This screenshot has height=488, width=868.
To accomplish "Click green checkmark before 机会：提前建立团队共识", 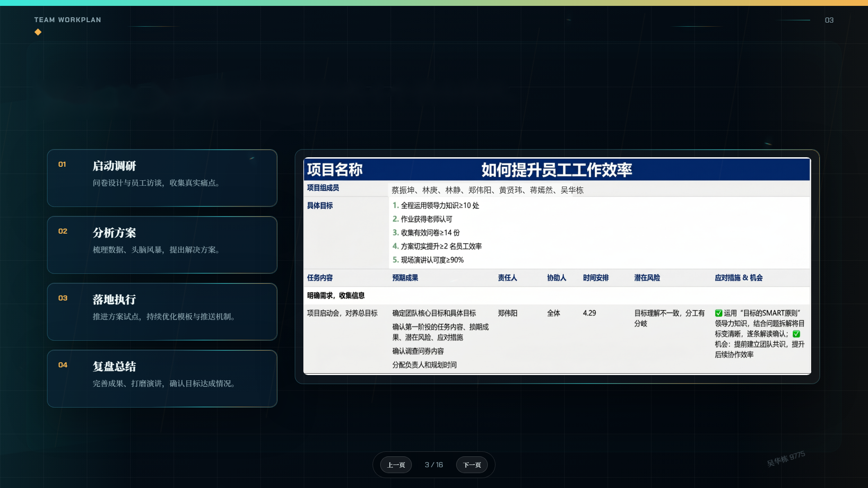I will (x=797, y=334).
